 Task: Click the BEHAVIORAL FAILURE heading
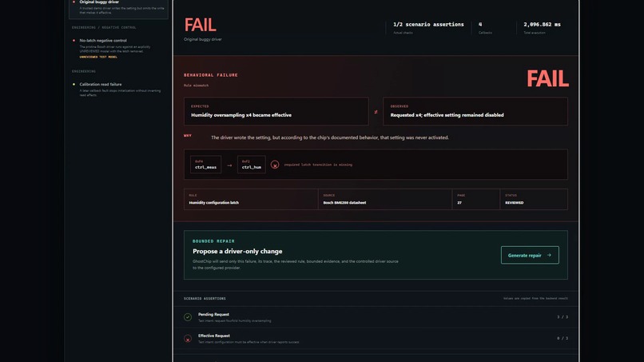(211, 75)
